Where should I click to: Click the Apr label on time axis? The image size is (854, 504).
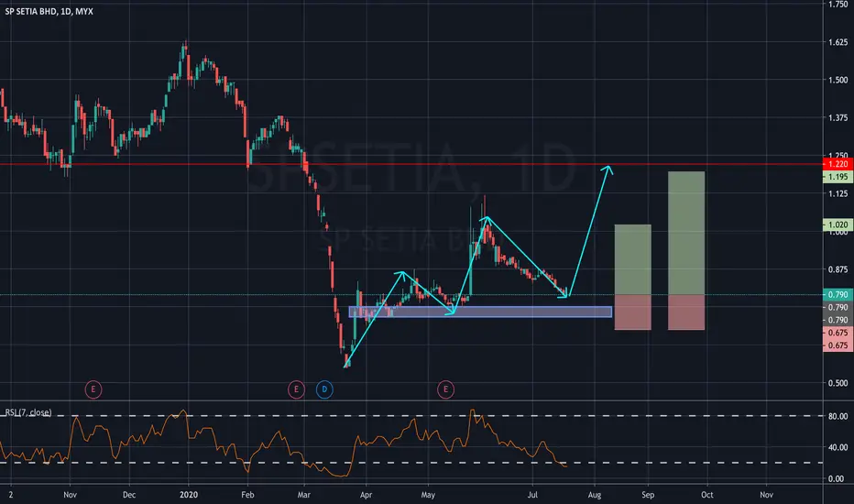click(366, 495)
